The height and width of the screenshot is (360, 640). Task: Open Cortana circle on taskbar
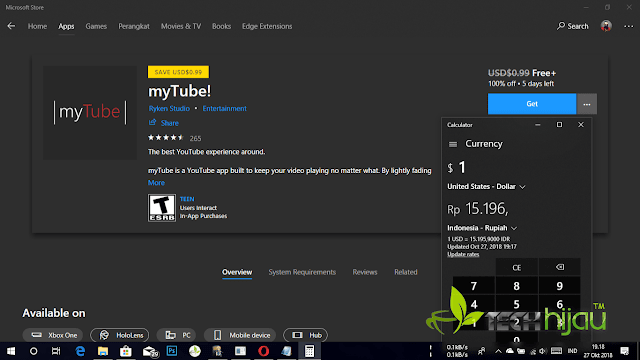pos(33,351)
